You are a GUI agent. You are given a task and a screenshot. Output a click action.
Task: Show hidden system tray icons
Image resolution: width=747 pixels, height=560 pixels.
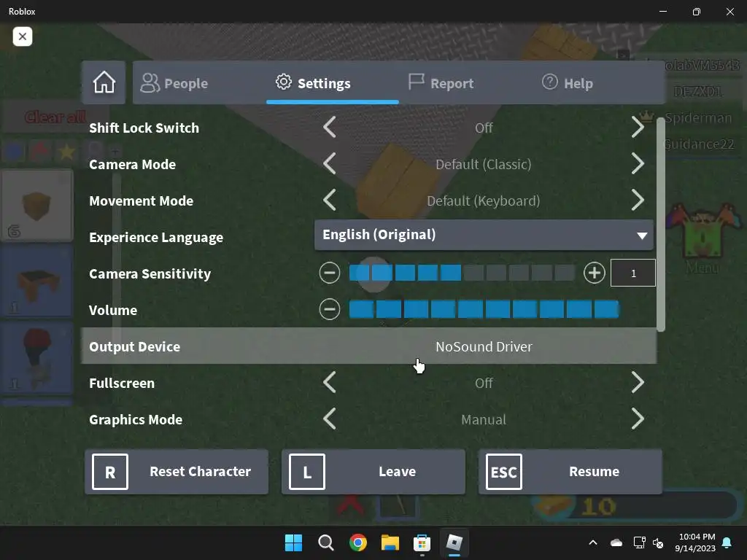(x=593, y=542)
